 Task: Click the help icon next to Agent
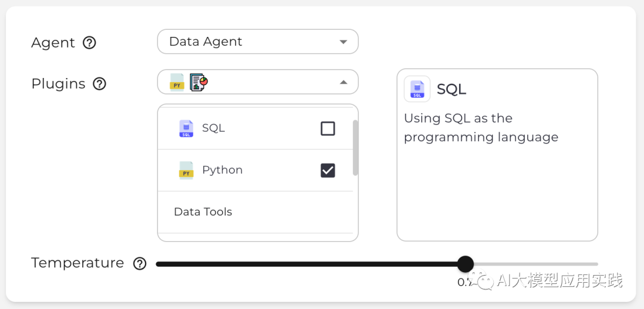[x=89, y=43]
